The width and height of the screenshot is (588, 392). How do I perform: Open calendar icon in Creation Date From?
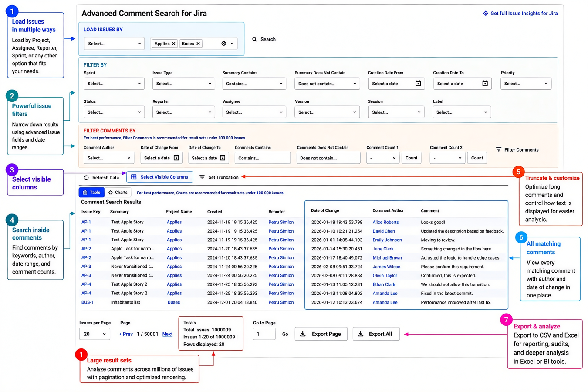418,83
